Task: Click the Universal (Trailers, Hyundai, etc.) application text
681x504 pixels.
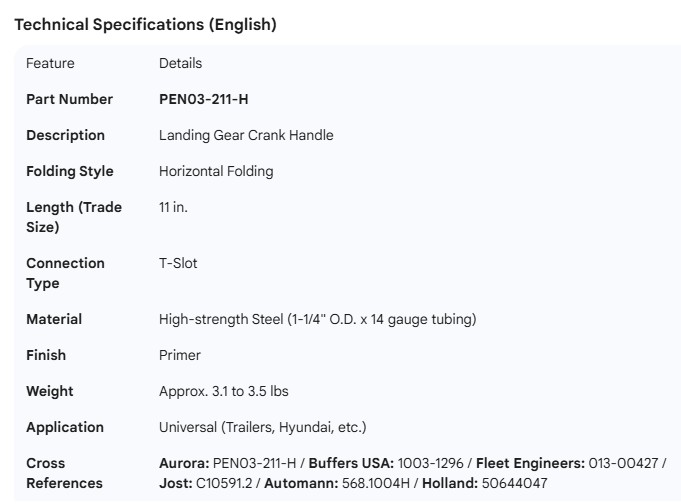Action: (262, 427)
